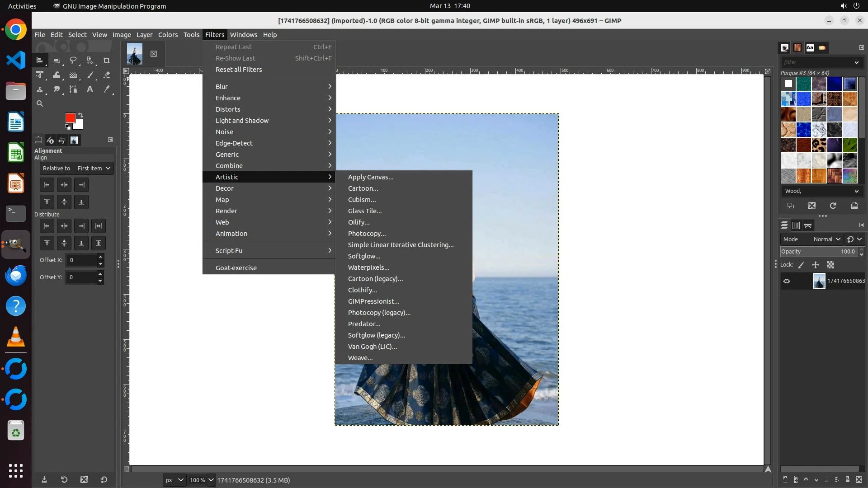Click the Offset X input field
This screenshot has width=868, height=488.
(x=81, y=260)
